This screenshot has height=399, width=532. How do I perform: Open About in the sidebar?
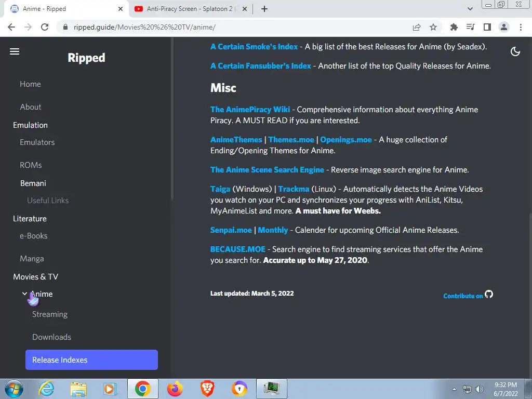(31, 107)
